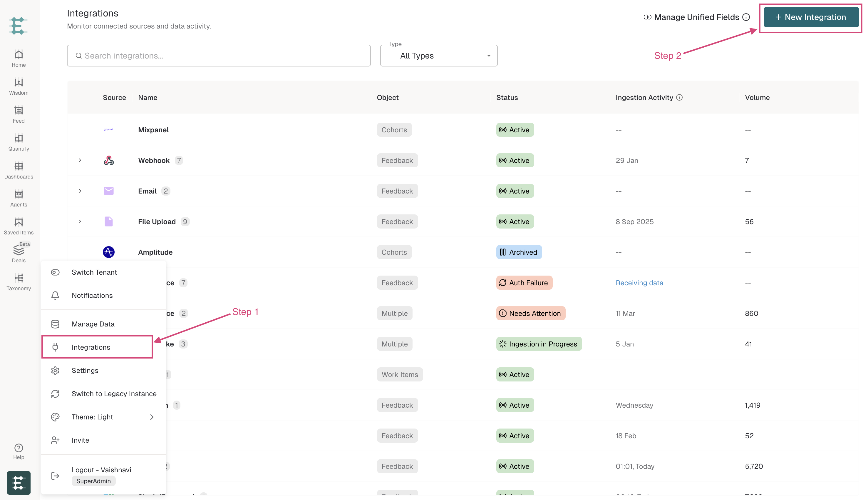Viewport: 868px width, 500px height.
Task: Toggle Manage Unified Fields
Action: coord(696,17)
